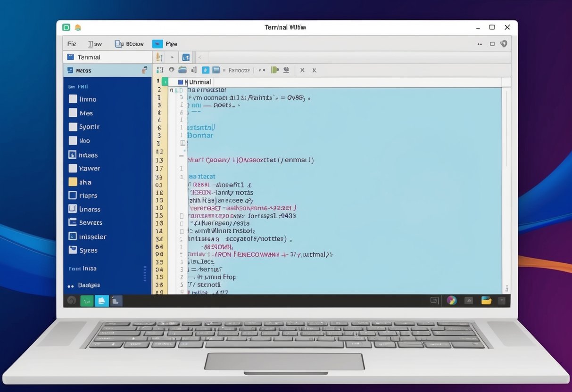
Task: Click the folder icon near Parroots toolbar
Action: [182, 70]
